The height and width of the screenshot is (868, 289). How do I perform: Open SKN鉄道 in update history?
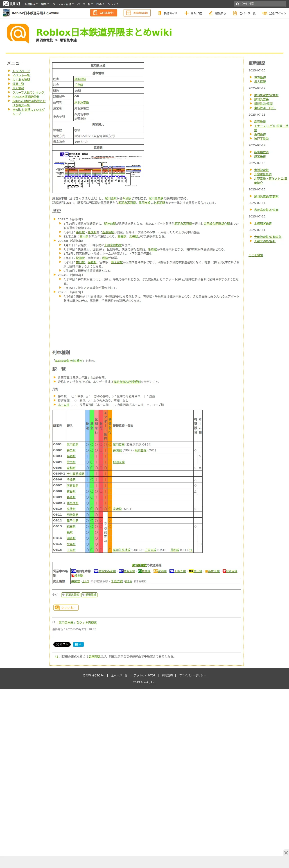point(260,78)
